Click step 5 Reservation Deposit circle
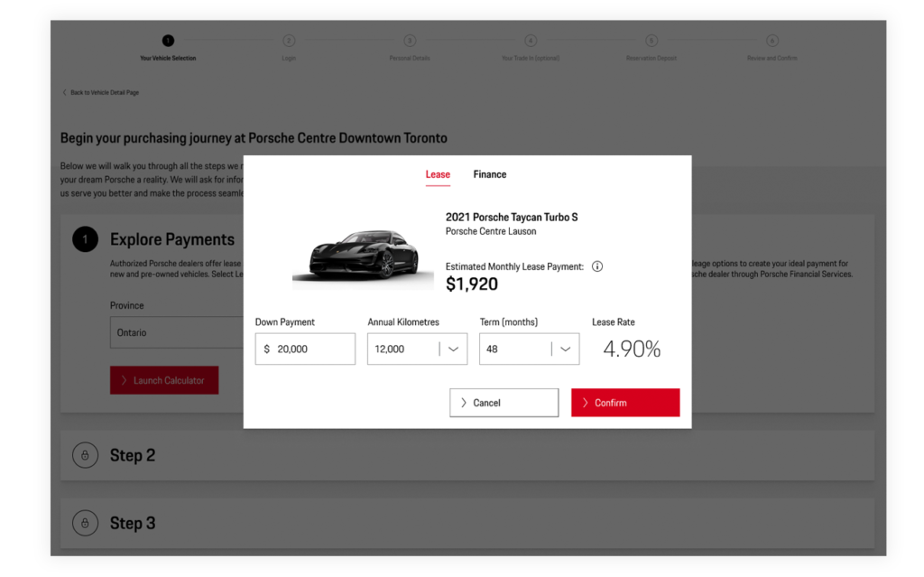This screenshot has height=577, width=924. click(x=651, y=41)
